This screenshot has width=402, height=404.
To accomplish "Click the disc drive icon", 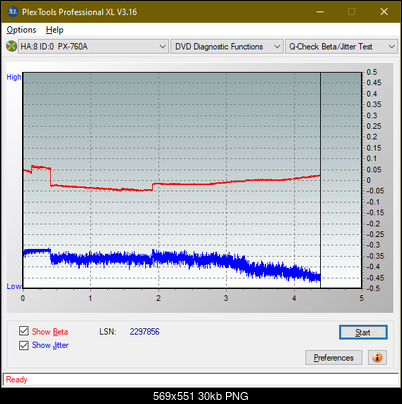I will tap(12, 46).
